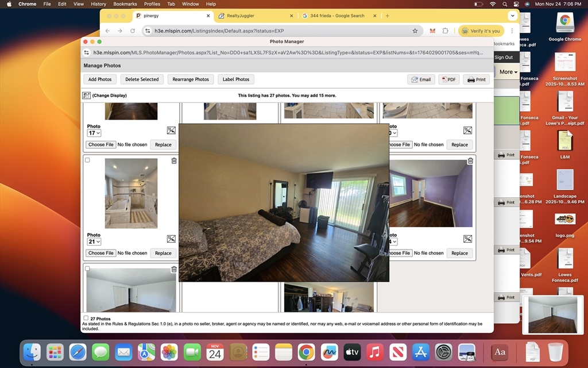Image resolution: width=588 pixels, height=368 pixels.
Task: Print the photo list
Action: click(476, 79)
